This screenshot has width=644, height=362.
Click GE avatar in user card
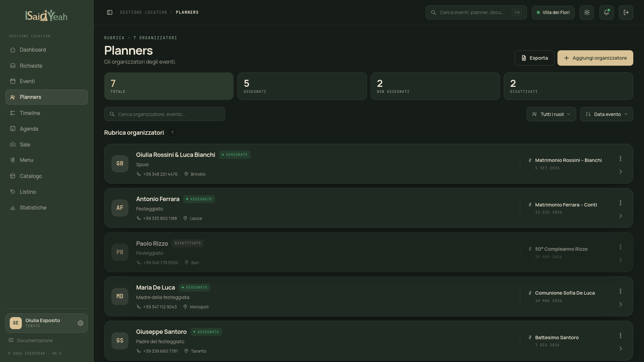coord(16,323)
